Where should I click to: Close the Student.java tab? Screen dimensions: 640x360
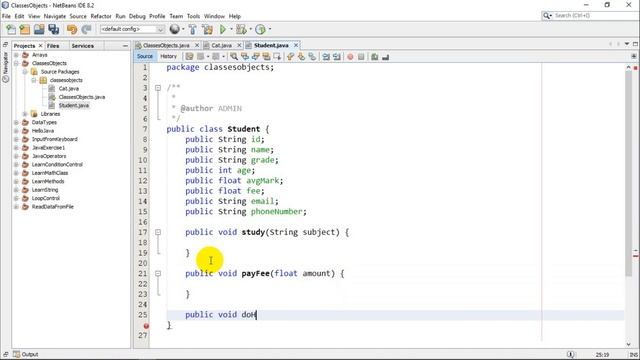pyautogui.click(x=296, y=45)
